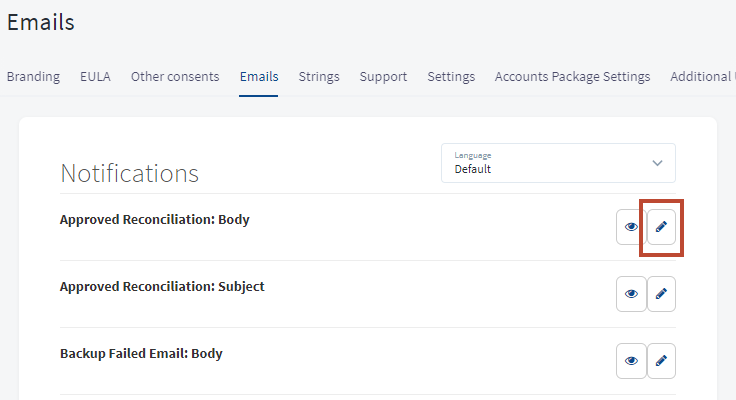
Task: Go to the Strings tab
Action: [x=319, y=77]
